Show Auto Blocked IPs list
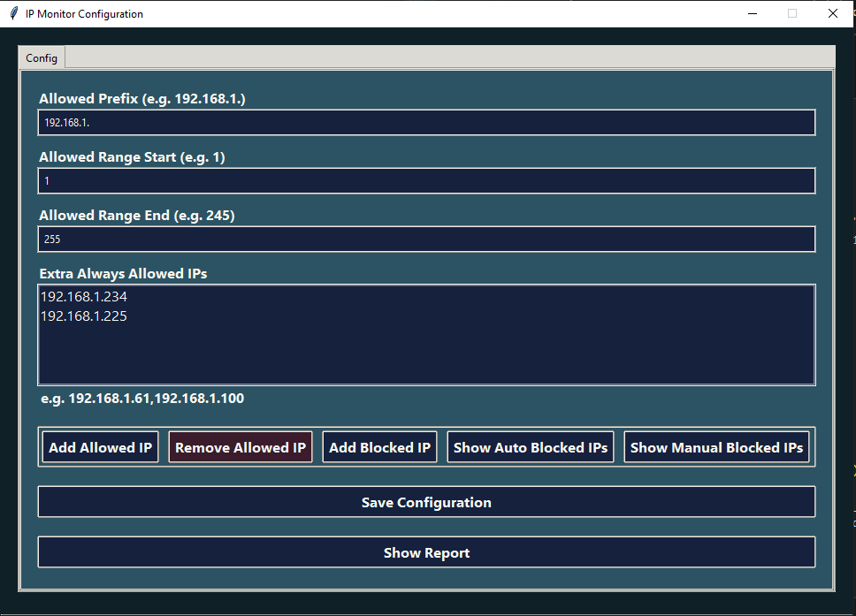 [x=531, y=448]
